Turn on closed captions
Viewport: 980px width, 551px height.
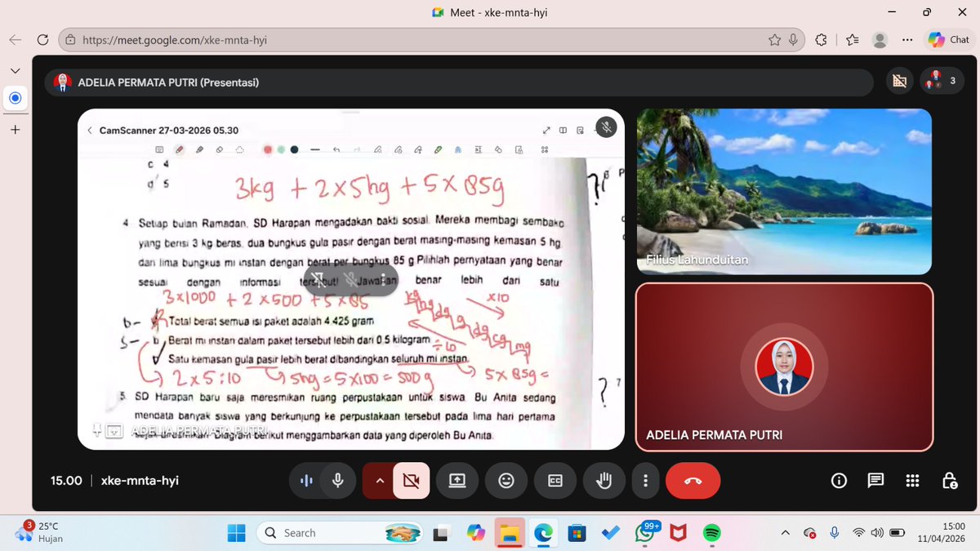pyautogui.click(x=555, y=481)
